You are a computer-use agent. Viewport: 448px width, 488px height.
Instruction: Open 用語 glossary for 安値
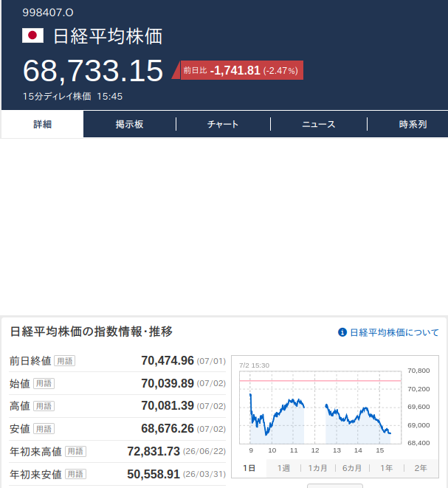(44, 429)
